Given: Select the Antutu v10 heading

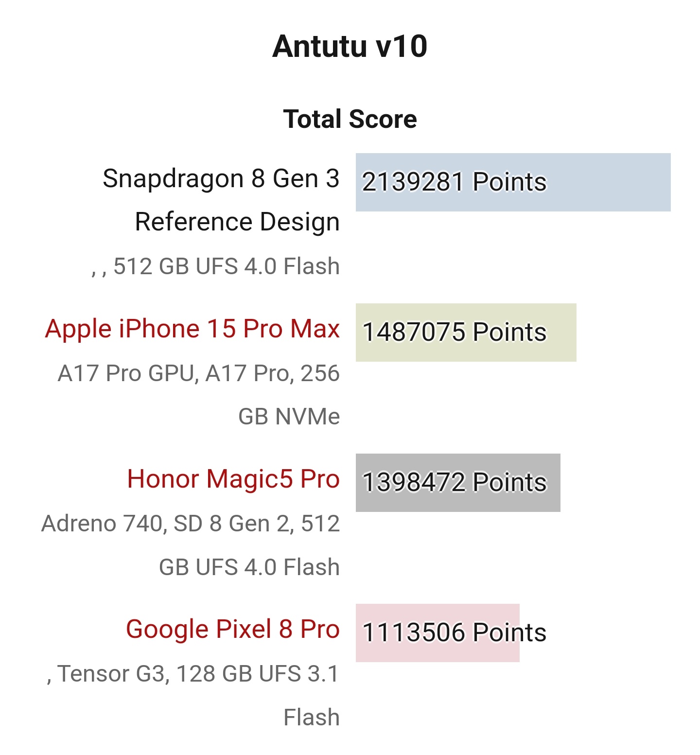Looking at the screenshot, I should click(x=350, y=47).
